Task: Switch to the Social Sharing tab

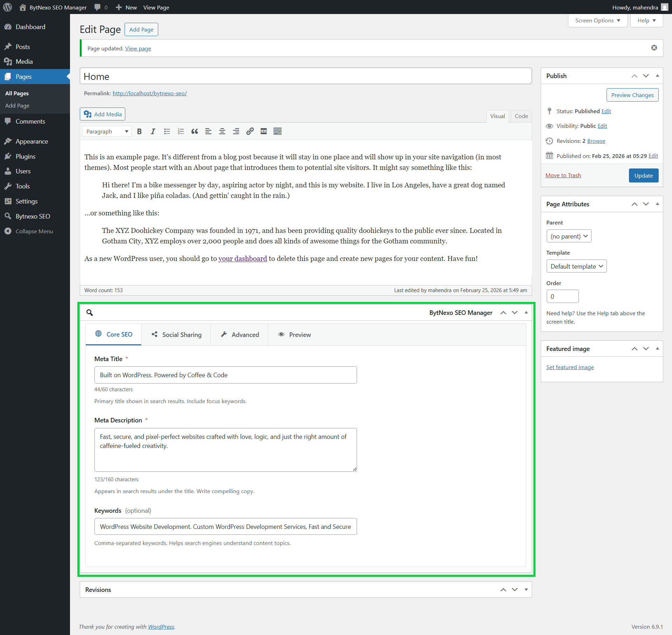Action: pyautogui.click(x=176, y=334)
